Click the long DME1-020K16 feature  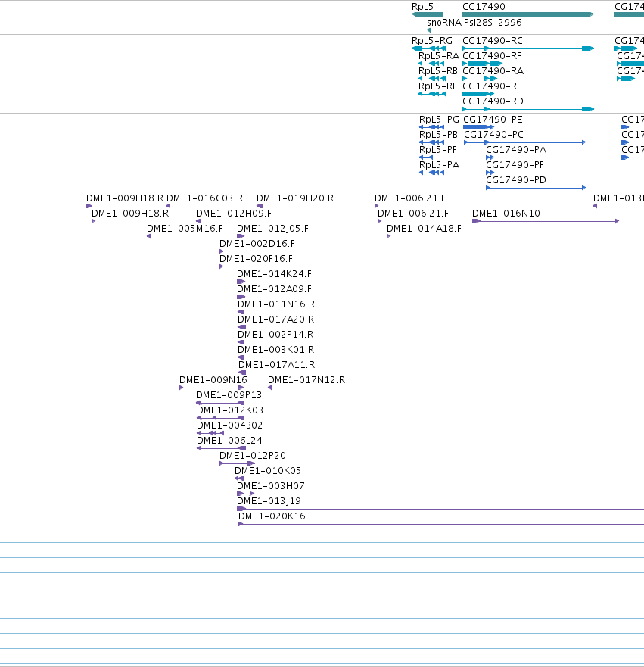(x=441, y=524)
